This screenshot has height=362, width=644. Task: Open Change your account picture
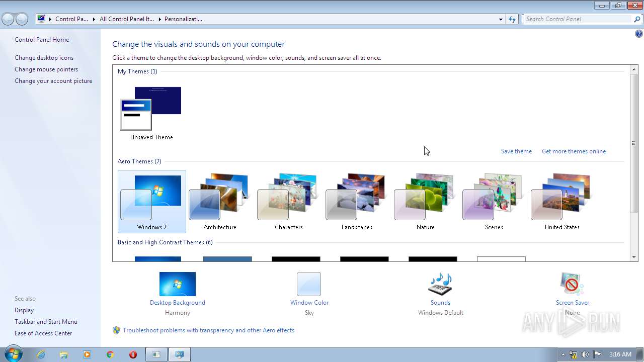point(53,81)
